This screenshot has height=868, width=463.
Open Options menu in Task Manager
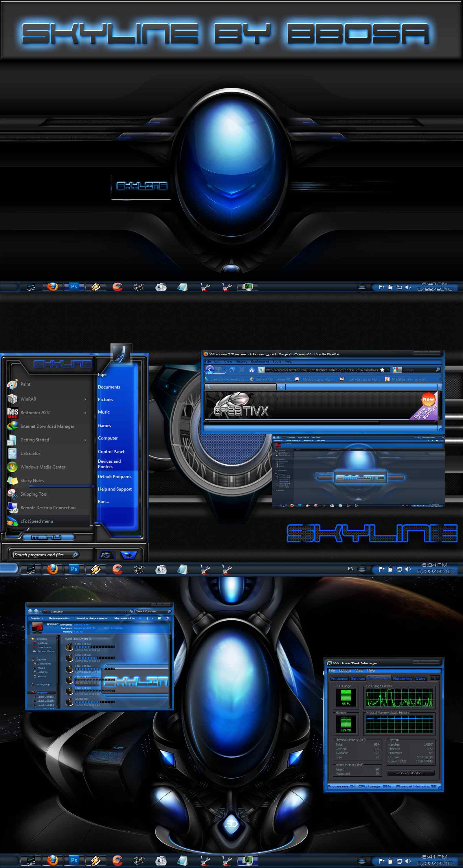point(345,671)
